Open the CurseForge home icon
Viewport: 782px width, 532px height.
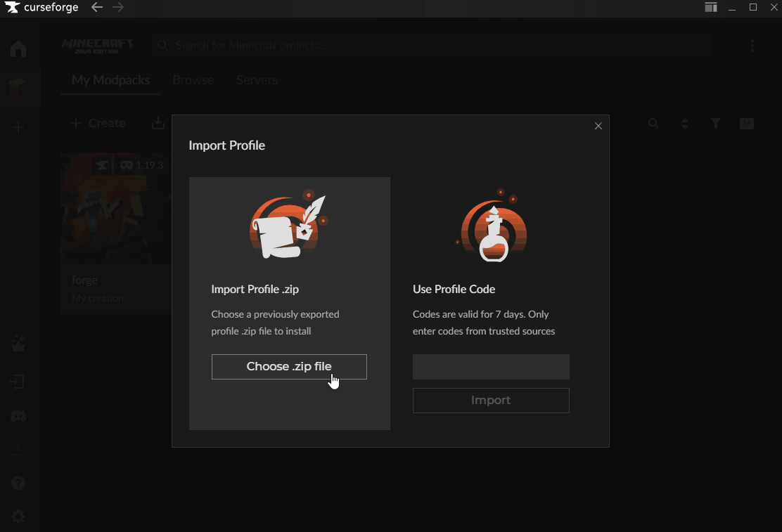click(x=18, y=48)
